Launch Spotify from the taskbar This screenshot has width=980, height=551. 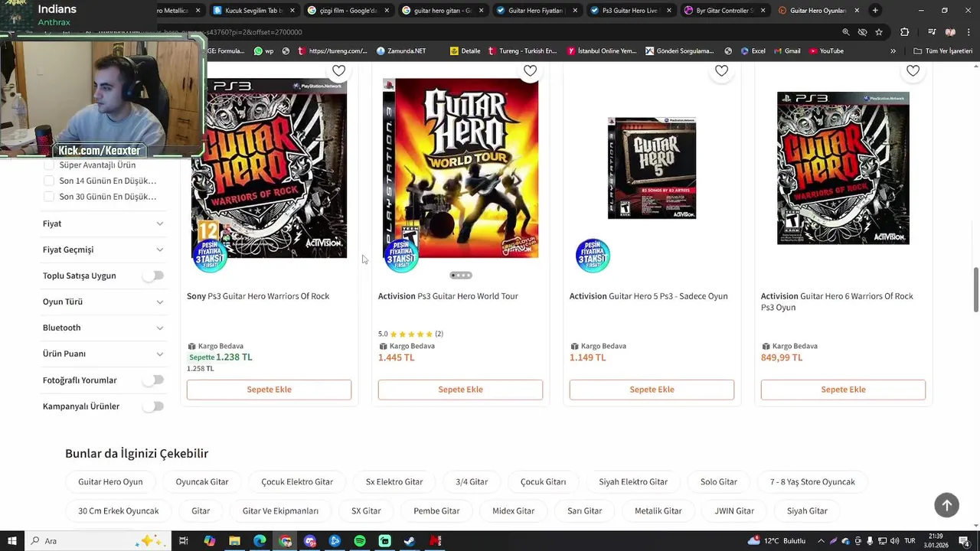click(360, 541)
